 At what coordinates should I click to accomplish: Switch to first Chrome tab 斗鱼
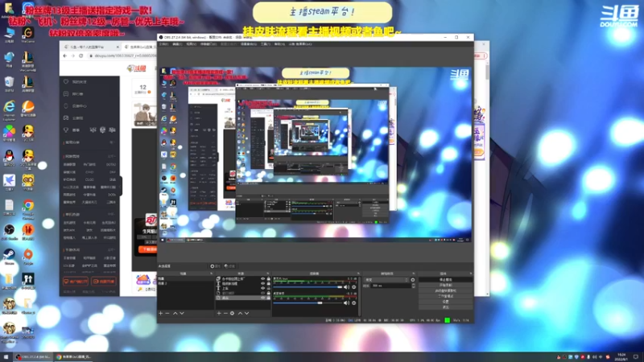pyautogui.click(x=91, y=47)
